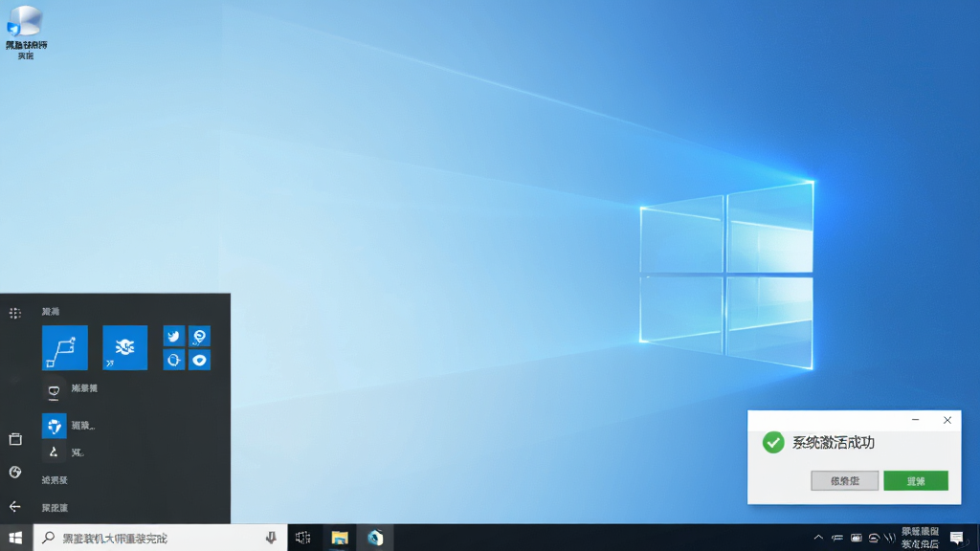This screenshot has height=551, width=980.
Task: Click inside the taskbar search box
Action: pyautogui.click(x=160, y=538)
